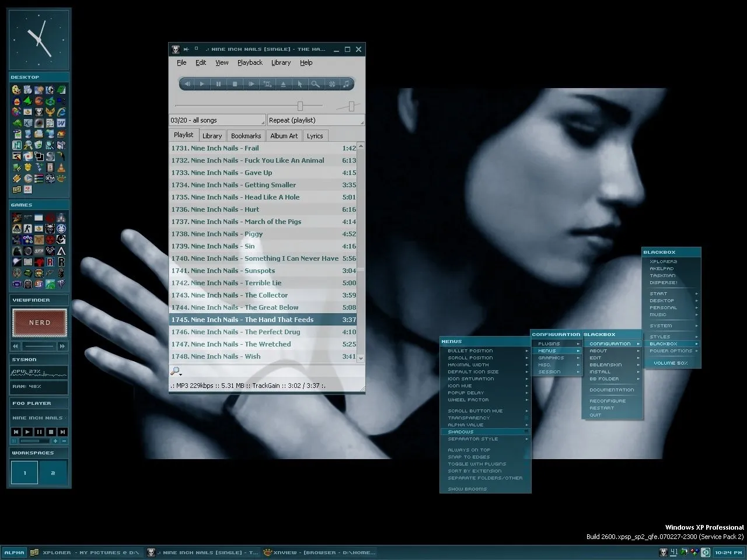Open the 03/20 - all songs playlist selector
This screenshot has width=747, height=560.
(x=217, y=120)
